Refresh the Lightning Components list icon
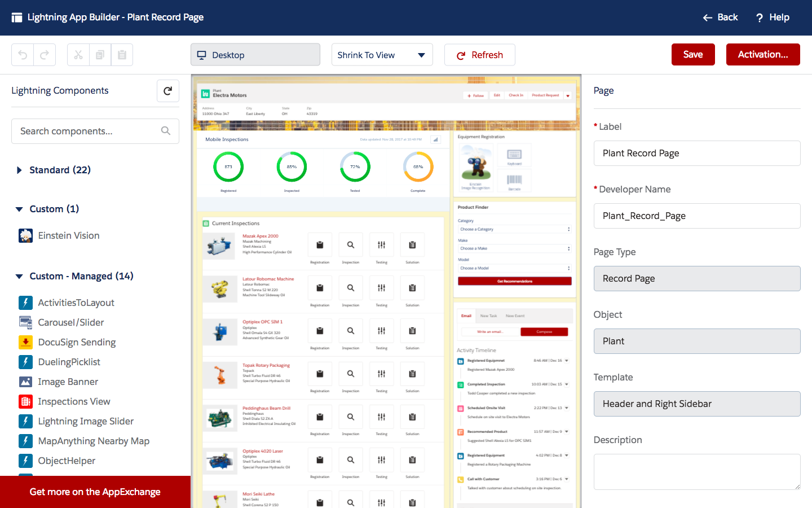The width and height of the screenshot is (812, 508). [167, 91]
